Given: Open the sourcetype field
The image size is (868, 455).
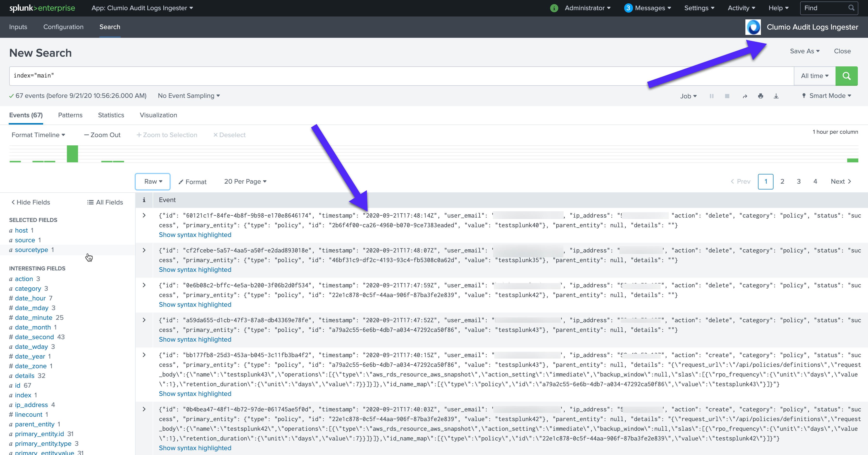Looking at the screenshot, I should pos(31,250).
